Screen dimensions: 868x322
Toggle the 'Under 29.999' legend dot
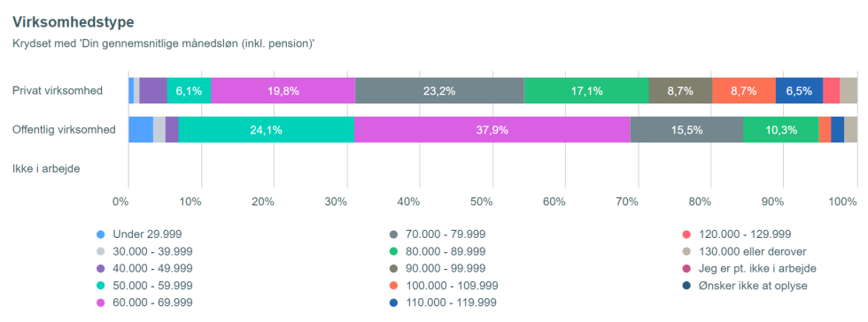[100, 234]
